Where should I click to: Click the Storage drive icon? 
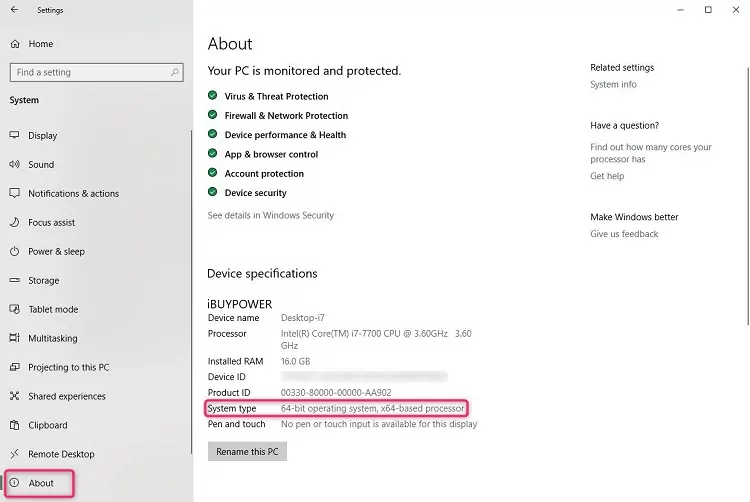(x=14, y=280)
